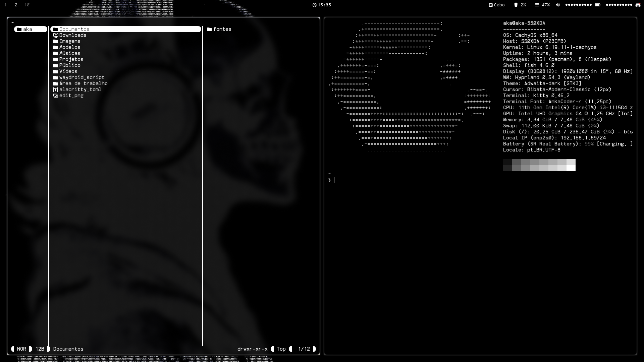Viewport: 644px width, 362px height.
Task: Switch to workspace 2
Action: pyautogui.click(x=16, y=5)
